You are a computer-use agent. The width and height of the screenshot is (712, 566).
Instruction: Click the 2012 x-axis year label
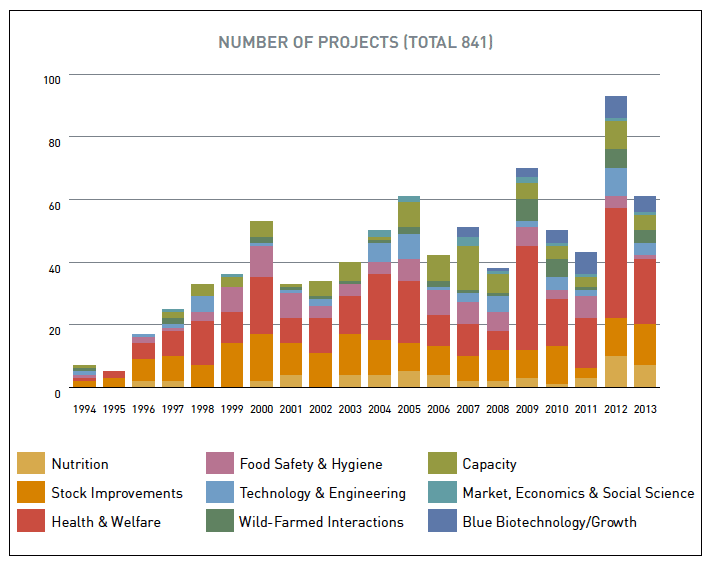616,409
